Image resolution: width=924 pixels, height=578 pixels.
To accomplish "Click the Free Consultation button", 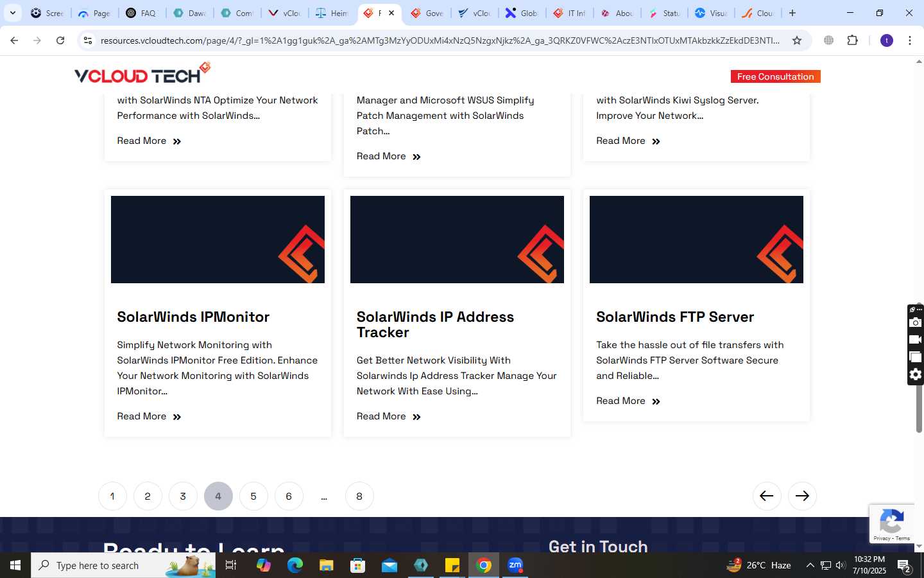I will coord(775,76).
